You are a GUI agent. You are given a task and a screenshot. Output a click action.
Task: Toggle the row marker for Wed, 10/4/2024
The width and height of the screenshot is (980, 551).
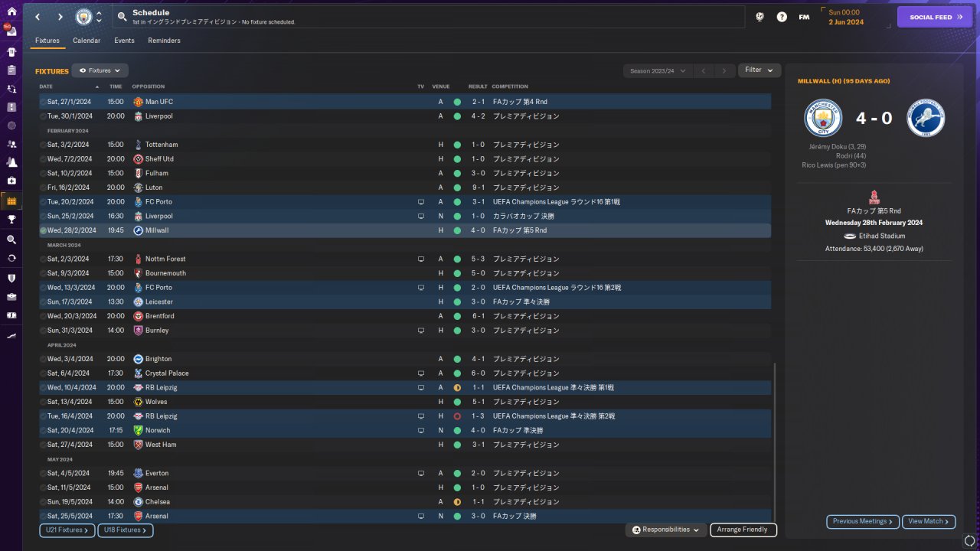(43, 388)
